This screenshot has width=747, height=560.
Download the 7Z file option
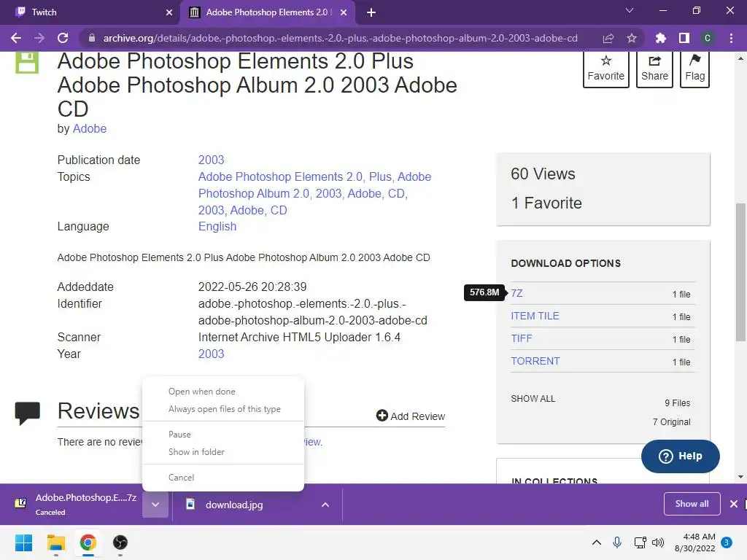pos(516,293)
